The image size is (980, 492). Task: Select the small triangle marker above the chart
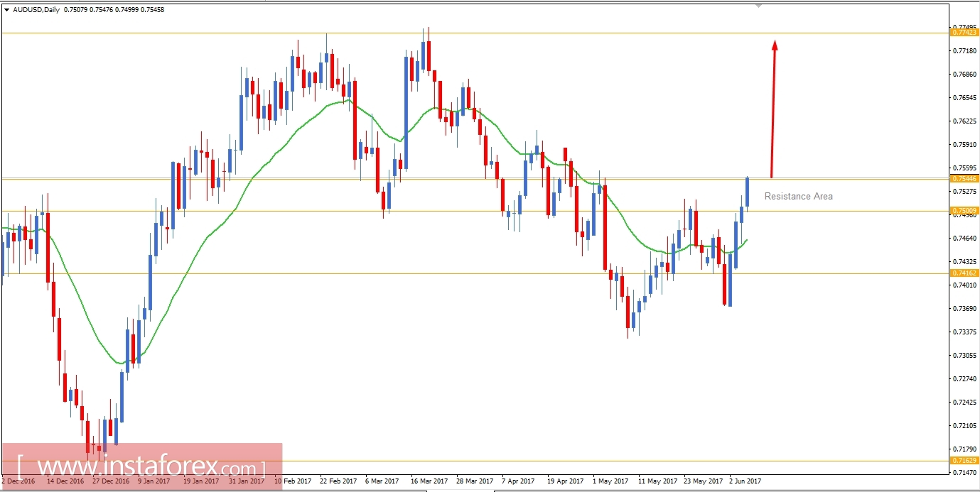pos(758,5)
